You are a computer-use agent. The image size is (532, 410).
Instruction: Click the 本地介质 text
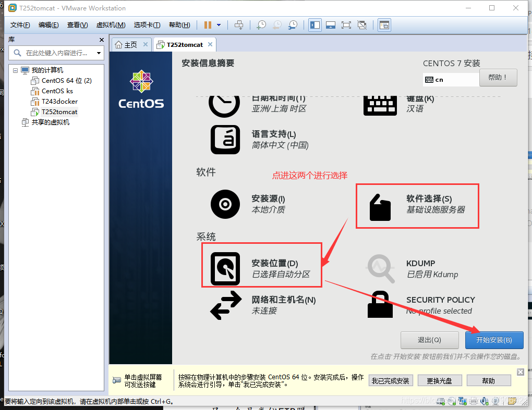pyautogui.click(x=268, y=210)
